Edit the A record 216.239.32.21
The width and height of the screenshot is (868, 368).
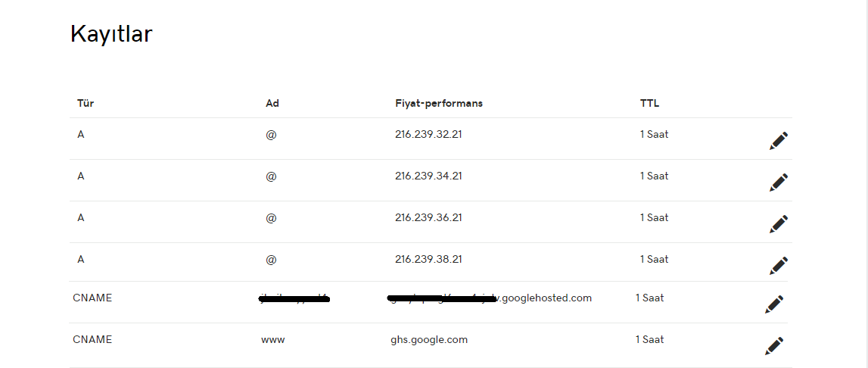click(779, 141)
